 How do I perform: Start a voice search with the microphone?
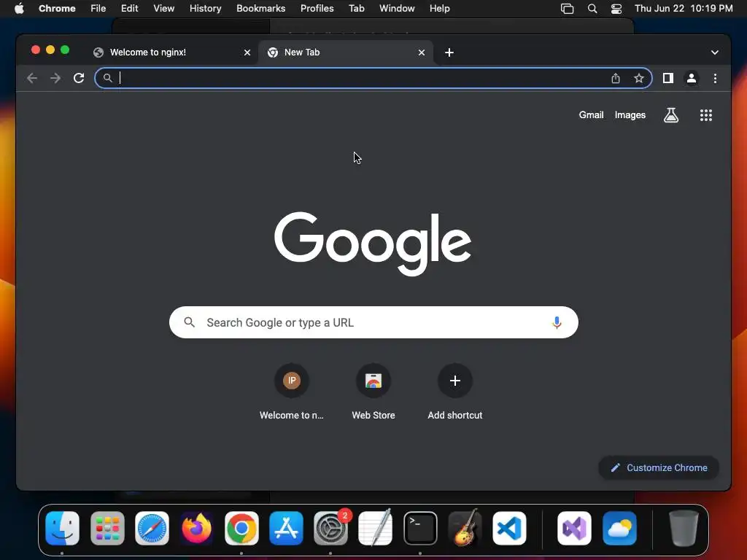click(557, 322)
